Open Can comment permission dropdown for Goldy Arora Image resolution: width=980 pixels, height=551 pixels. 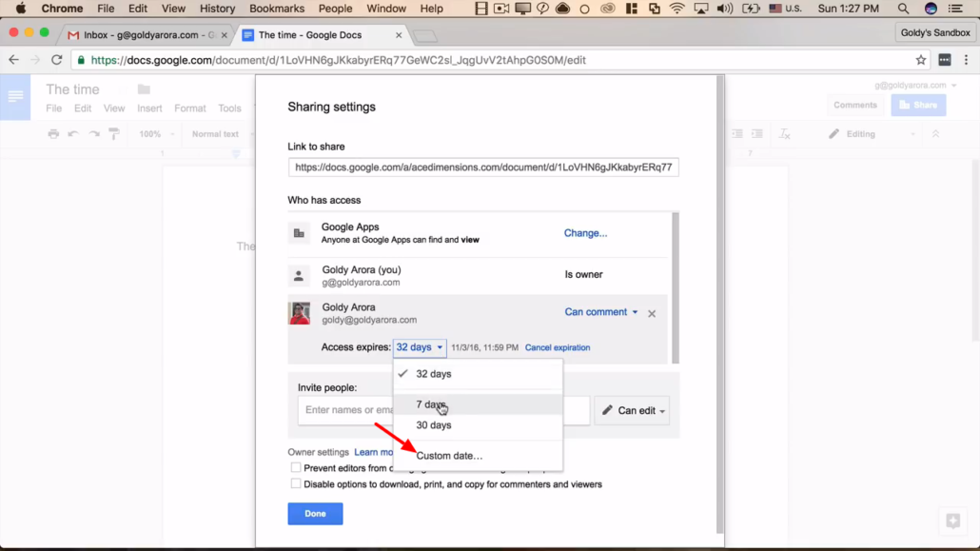click(x=601, y=312)
